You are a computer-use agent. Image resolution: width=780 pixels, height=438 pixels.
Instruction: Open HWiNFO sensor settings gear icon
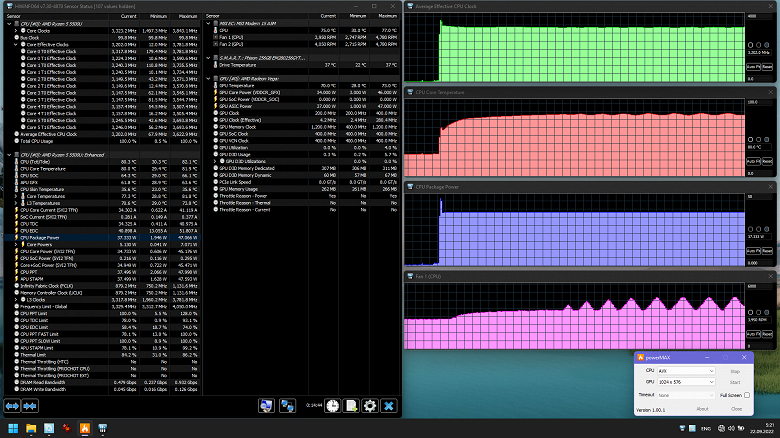coord(370,405)
